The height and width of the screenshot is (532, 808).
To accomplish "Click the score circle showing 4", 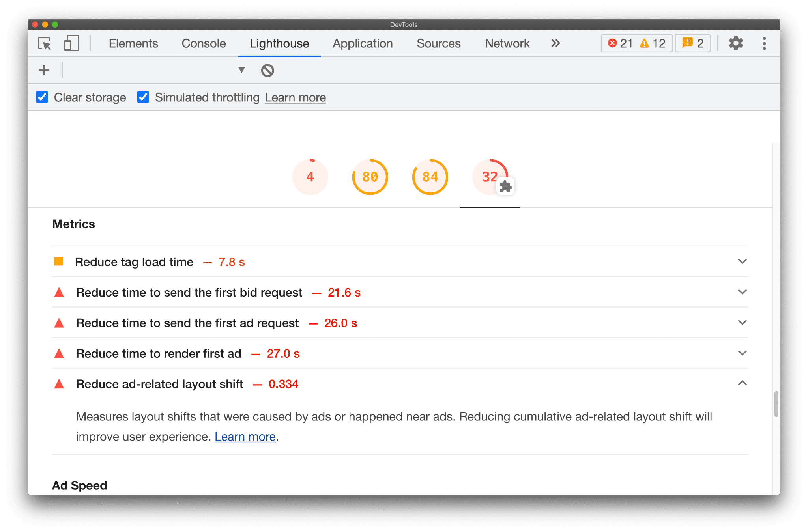I will point(310,176).
